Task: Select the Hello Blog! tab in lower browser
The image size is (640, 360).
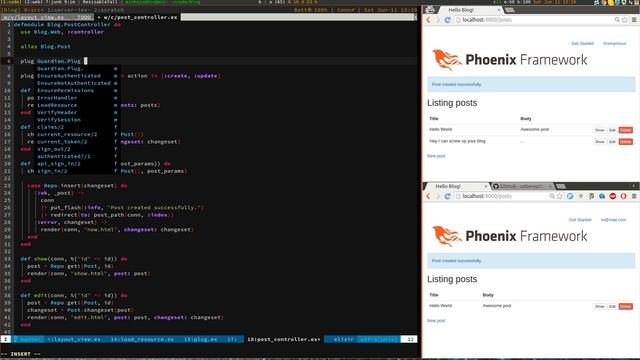Action: 456,186
